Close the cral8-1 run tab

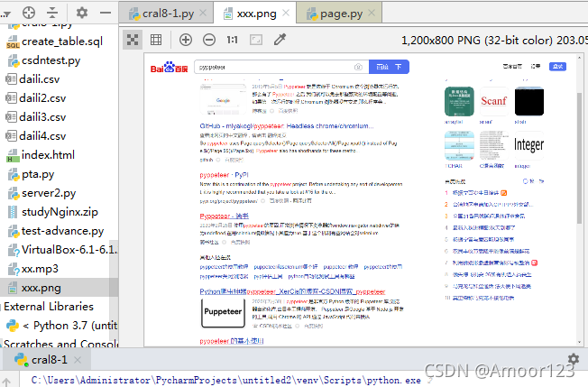(78, 360)
